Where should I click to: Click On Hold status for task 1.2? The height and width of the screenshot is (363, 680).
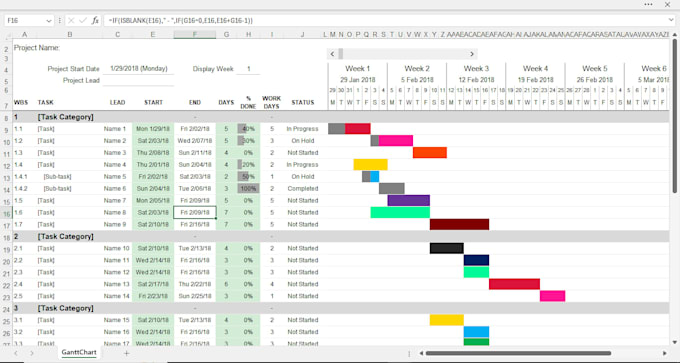(x=302, y=141)
